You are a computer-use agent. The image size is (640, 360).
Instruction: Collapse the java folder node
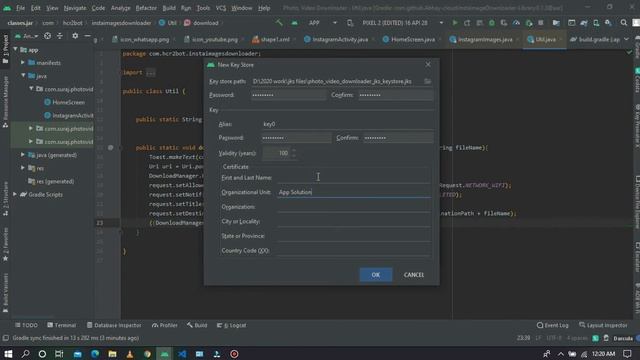coord(23,76)
